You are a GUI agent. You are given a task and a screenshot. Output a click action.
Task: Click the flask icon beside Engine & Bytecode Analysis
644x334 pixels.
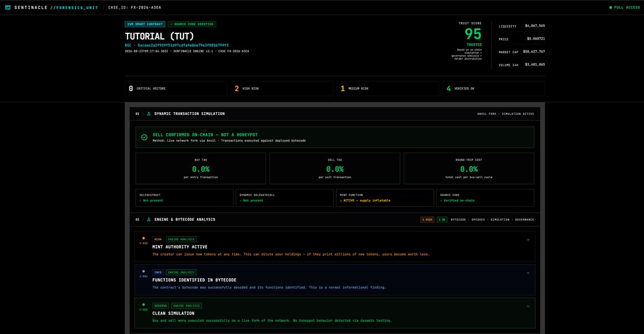[x=149, y=220]
